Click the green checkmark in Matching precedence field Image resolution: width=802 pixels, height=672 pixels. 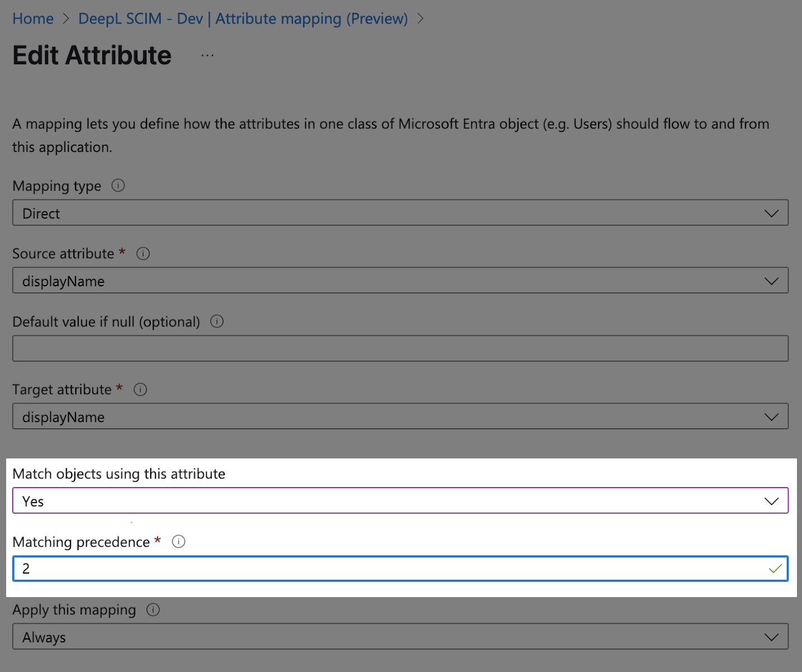pos(775,568)
